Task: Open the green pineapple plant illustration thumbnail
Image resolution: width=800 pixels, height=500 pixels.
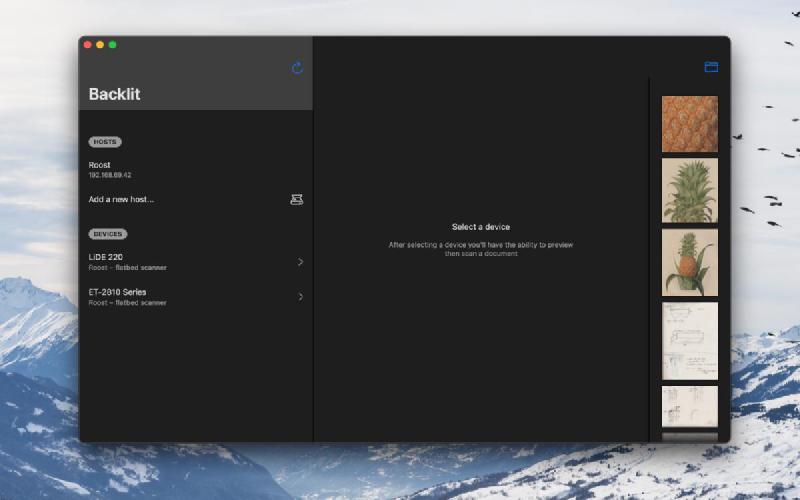Action: click(689, 190)
